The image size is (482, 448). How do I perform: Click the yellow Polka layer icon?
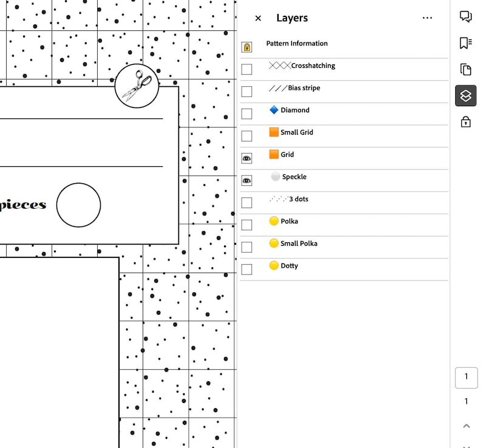pos(274,221)
